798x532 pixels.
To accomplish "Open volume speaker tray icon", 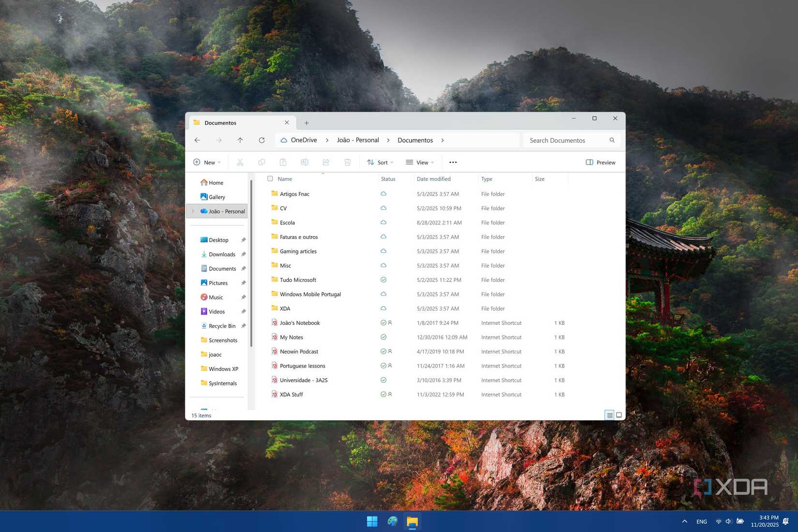I will point(729,521).
